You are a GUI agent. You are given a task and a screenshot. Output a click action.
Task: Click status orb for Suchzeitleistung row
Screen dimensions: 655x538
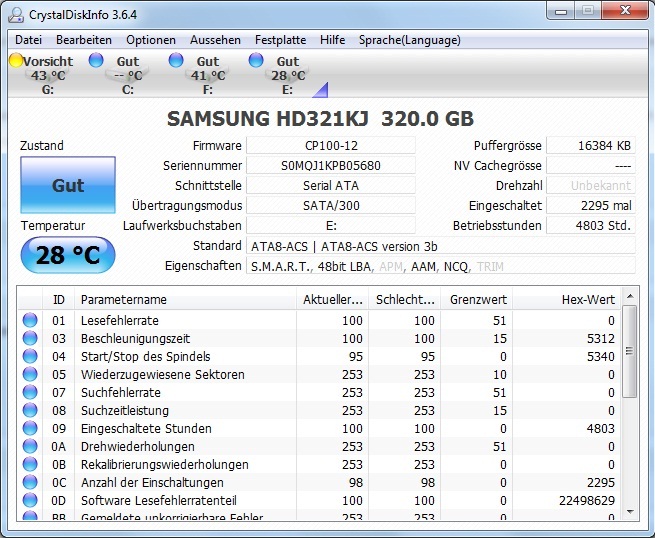tap(30, 410)
